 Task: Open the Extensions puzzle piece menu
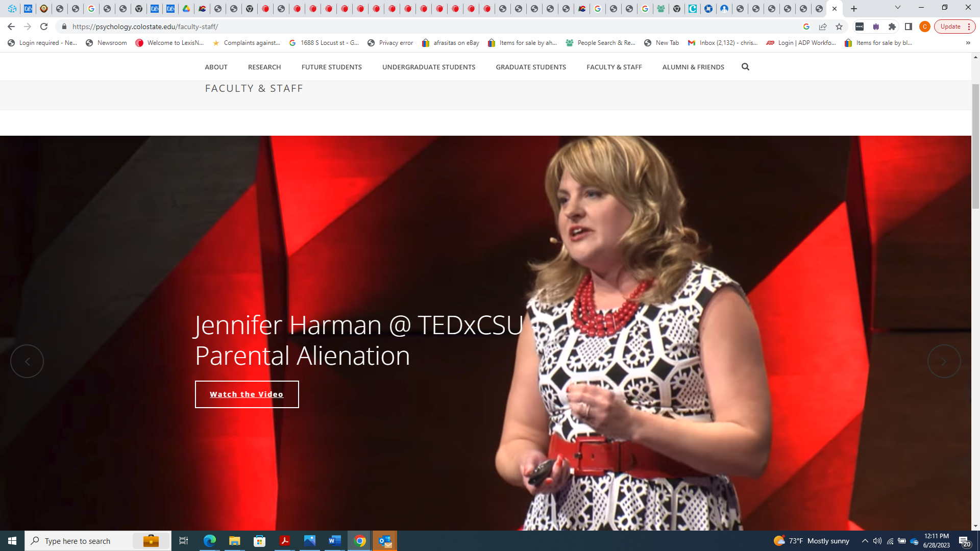point(892,27)
